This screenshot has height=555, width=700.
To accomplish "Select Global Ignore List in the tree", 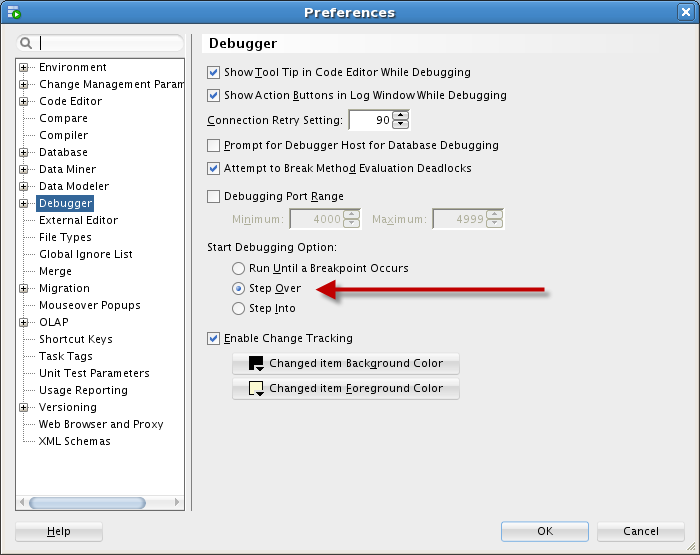I will click(x=86, y=254).
